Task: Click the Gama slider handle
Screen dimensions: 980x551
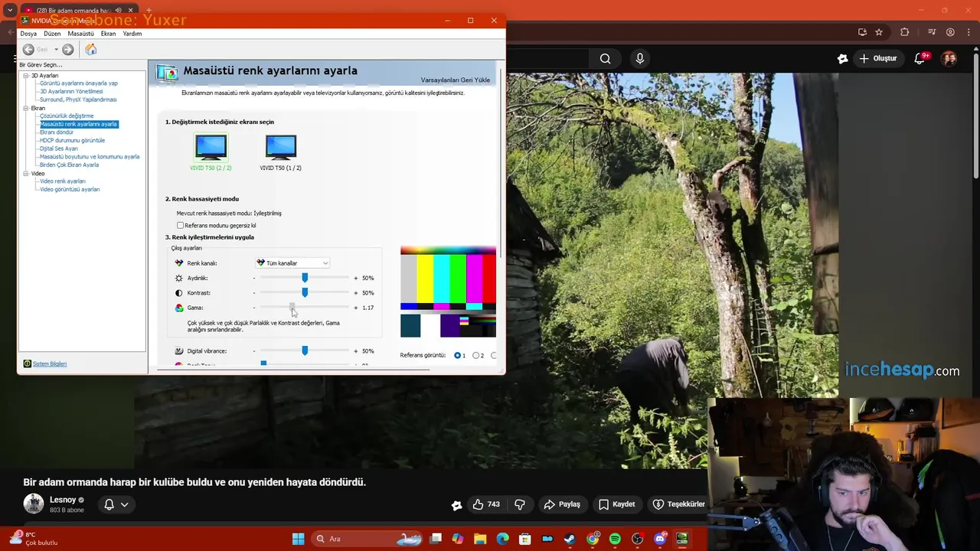Action: pyautogui.click(x=292, y=307)
